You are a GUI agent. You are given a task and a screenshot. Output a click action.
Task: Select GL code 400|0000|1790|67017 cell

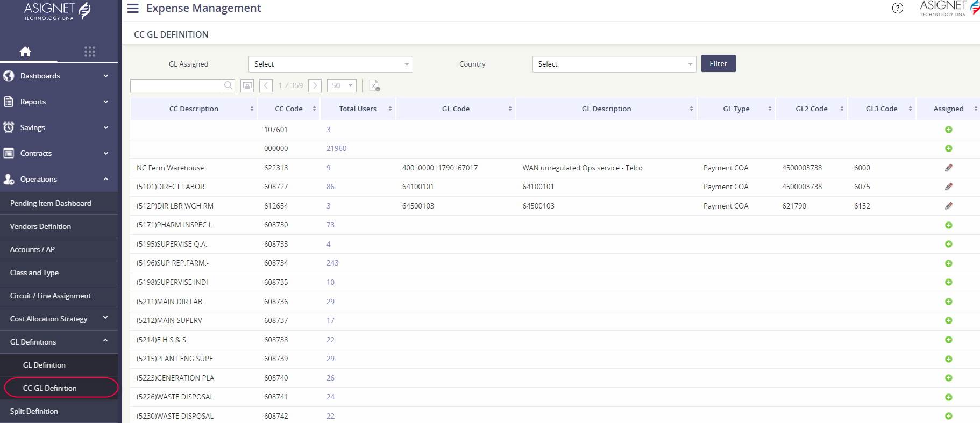[x=440, y=168]
